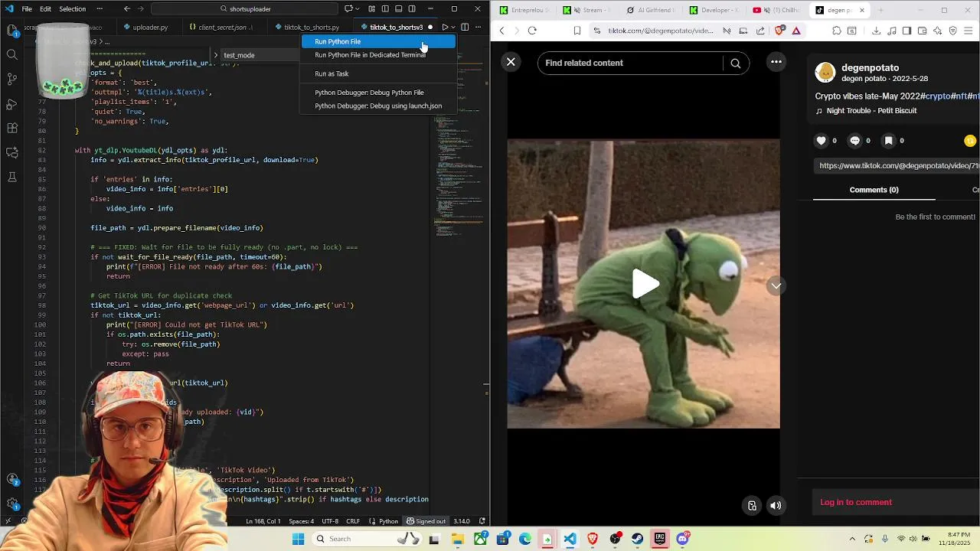Like the degenpotato video with heart icon
The height and width of the screenshot is (551, 980).
[822, 141]
